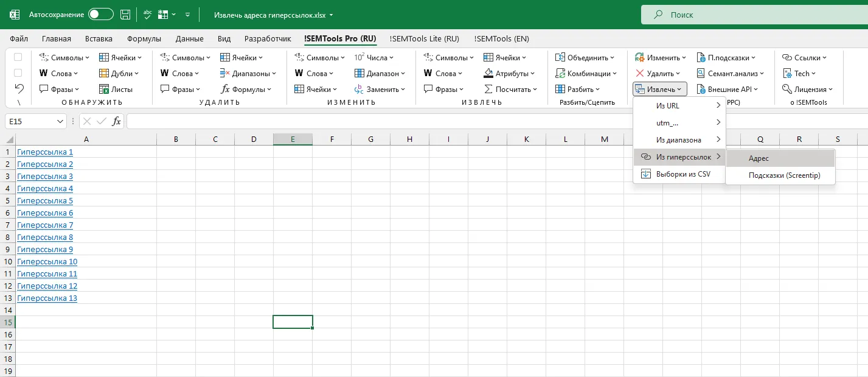The width and height of the screenshot is (868, 377).
Task: Expand the utm_... submenu
Action: [679, 122]
